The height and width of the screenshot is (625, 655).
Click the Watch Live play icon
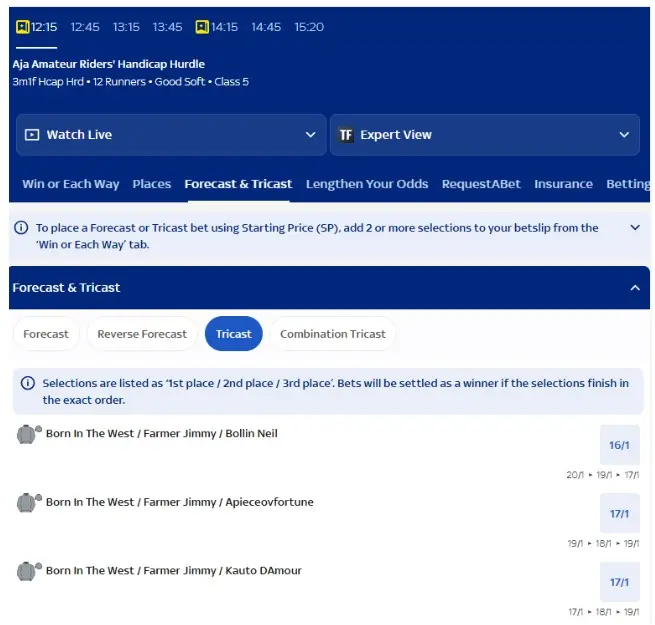(x=32, y=135)
